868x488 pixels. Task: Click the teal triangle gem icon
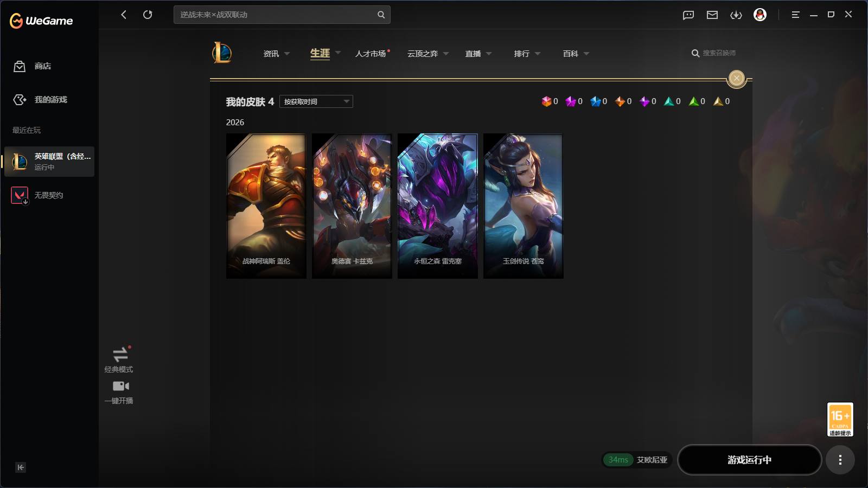tap(669, 101)
